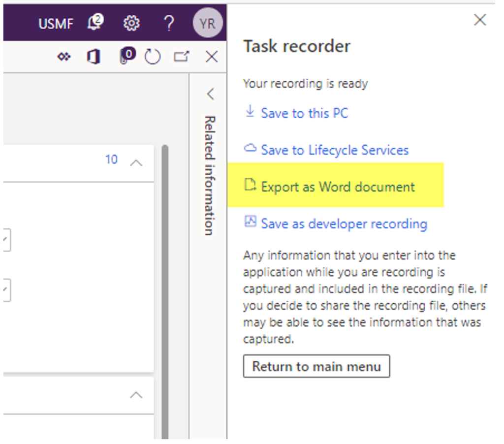Open the USMF company picker
Viewport: 504px width, 444px height.
(x=56, y=23)
